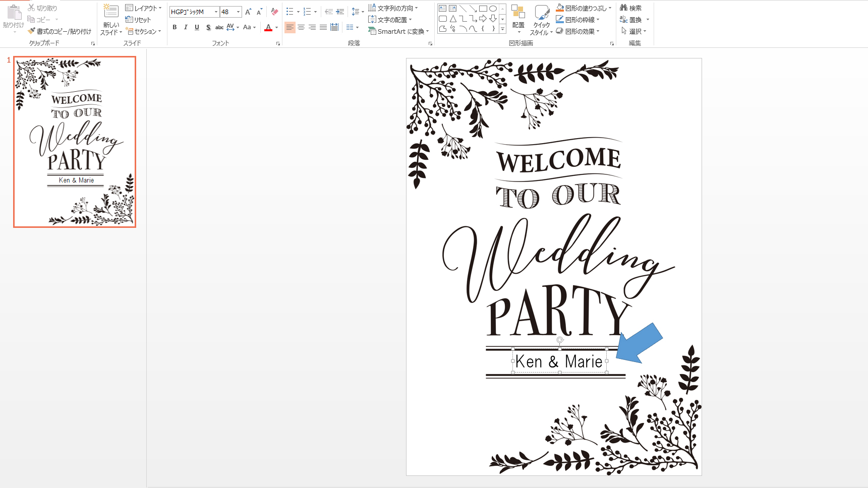The height and width of the screenshot is (488, 868).
Task: Increase the list indent level
Action: [x=340, y=12]
